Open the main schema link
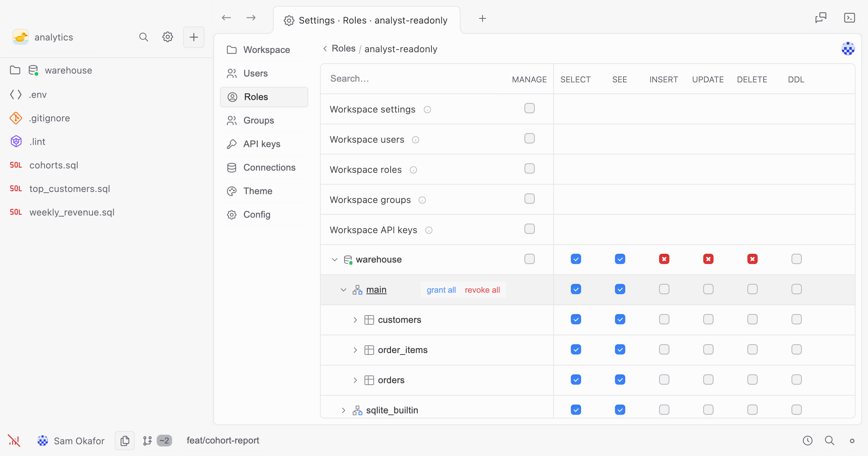This screenshot has width=868, height=456. tap(376, 290)
